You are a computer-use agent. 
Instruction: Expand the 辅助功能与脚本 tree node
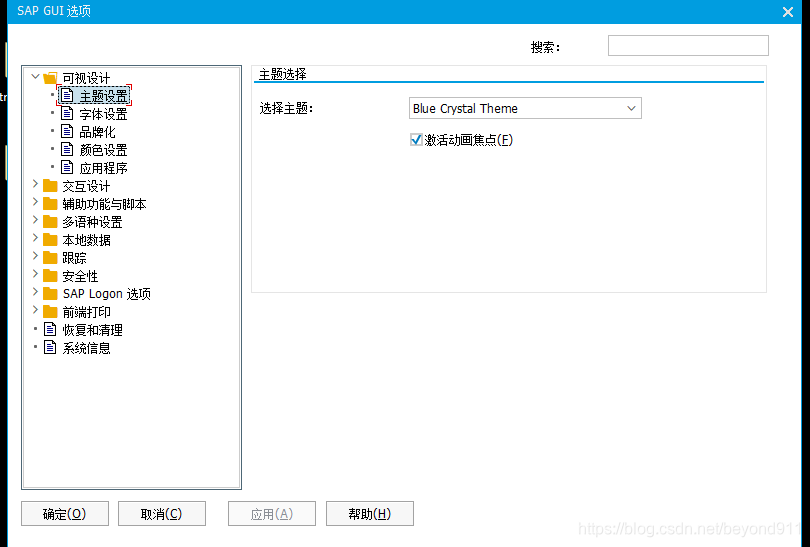35,202
